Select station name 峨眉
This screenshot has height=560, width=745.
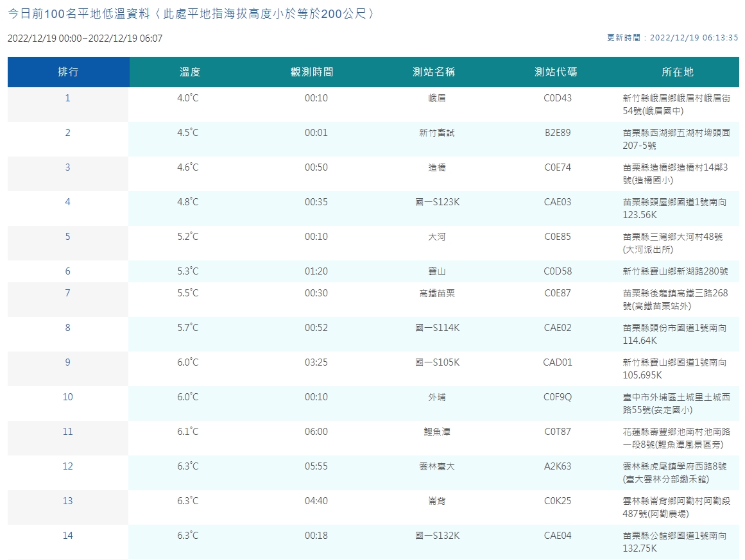click(437, 98)
